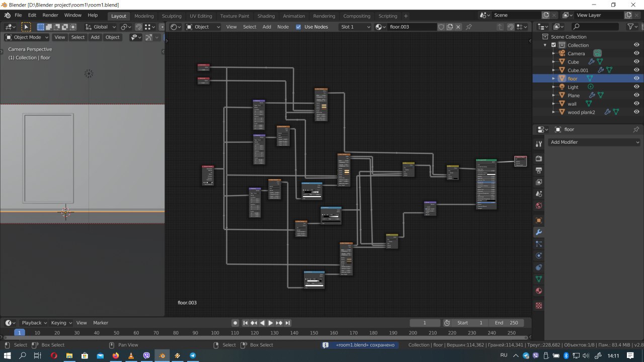Open the Object properties tab icon
Screen dimensions: 644x362
coord(539,220)
